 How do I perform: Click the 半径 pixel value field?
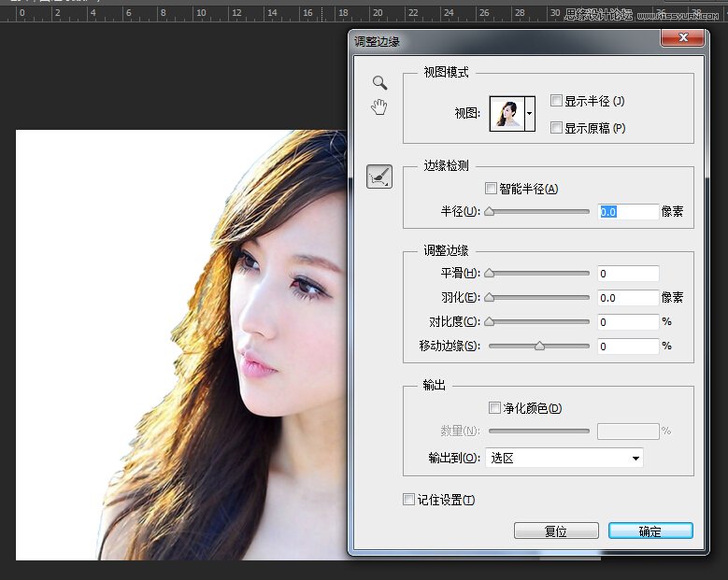(628, 212)
